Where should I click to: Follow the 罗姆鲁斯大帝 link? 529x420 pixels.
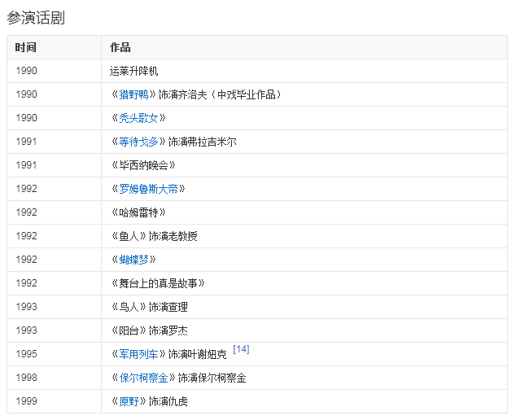pos(148,189)
